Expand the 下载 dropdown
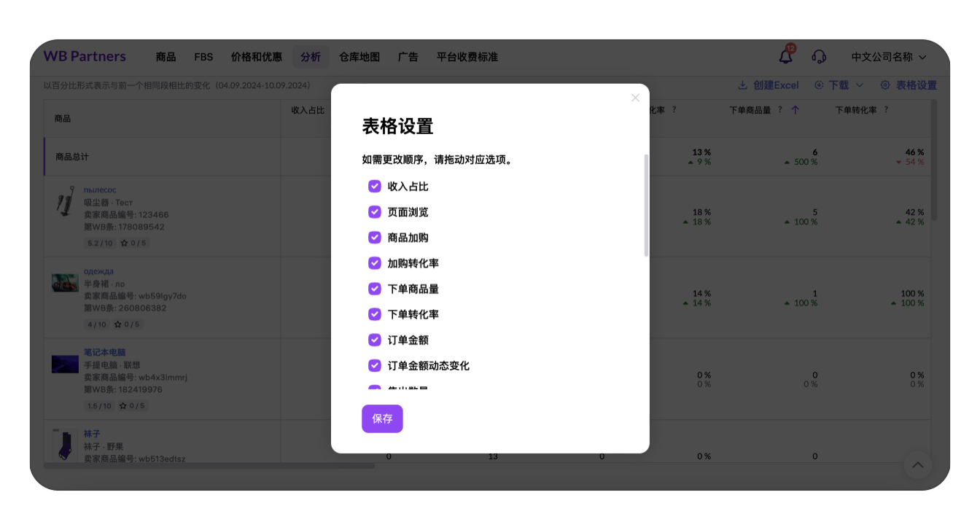 pyautogui.click(x=839, y=85)
